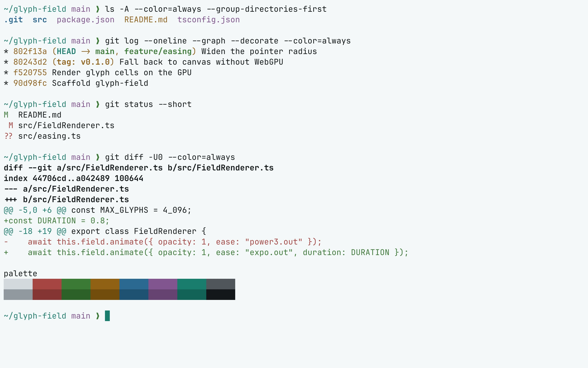The width and height of the screenshot is (588, 368).
Task: Click 'Scaffold glyph-field' commit message
Action: 100,83
